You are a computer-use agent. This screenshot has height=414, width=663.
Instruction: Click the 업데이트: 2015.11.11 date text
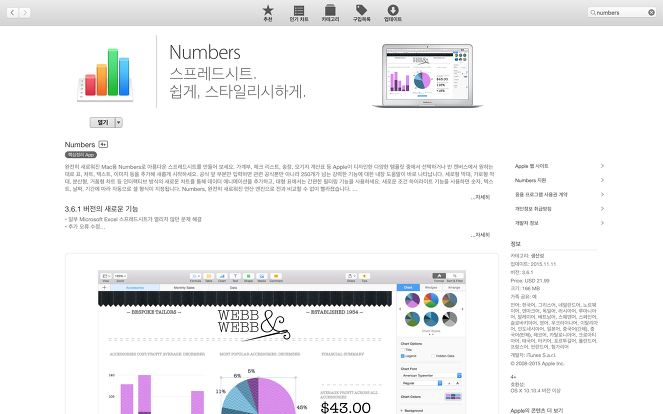533,264
